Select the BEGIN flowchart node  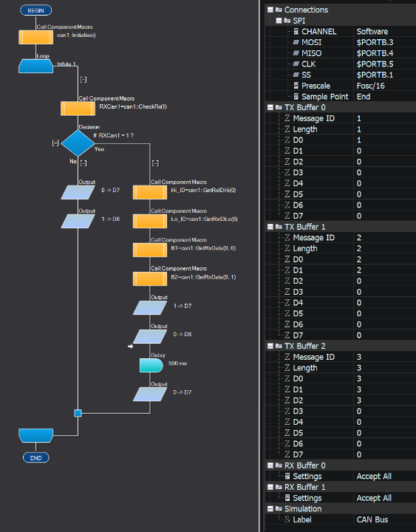point(35,10)
